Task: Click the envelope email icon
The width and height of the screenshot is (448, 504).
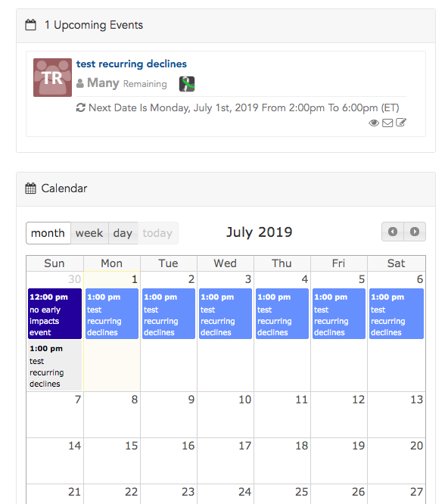Action: 387,123
